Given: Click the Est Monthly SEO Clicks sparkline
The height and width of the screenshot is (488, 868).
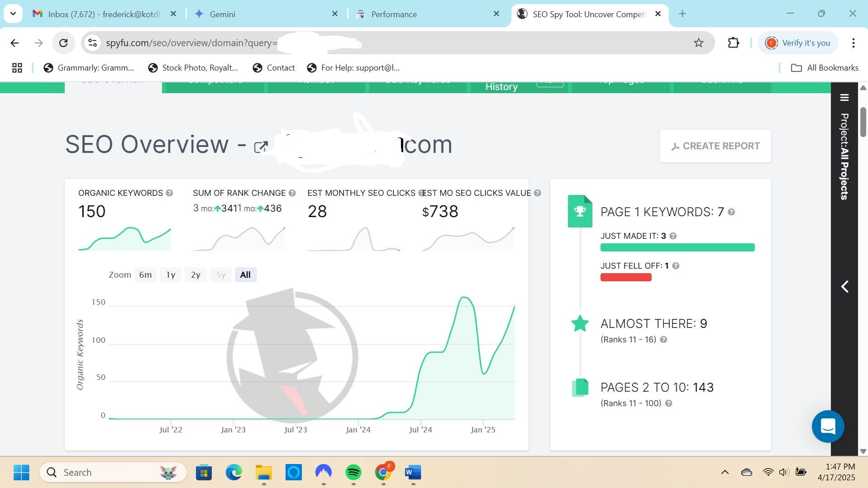Looking at the screenshot, I should tap(353, 239).
